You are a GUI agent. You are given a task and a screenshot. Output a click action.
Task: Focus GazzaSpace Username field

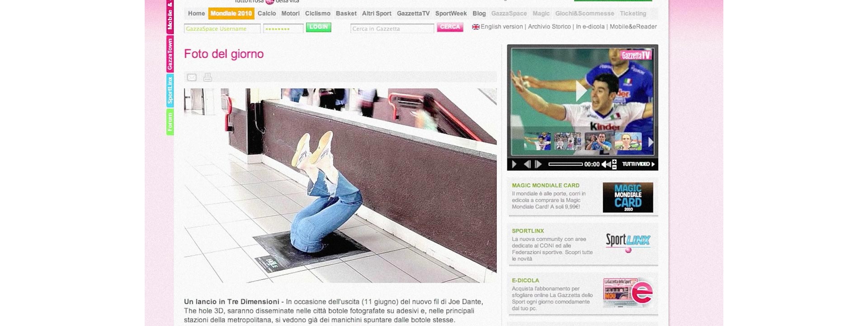tap(222, 29)
